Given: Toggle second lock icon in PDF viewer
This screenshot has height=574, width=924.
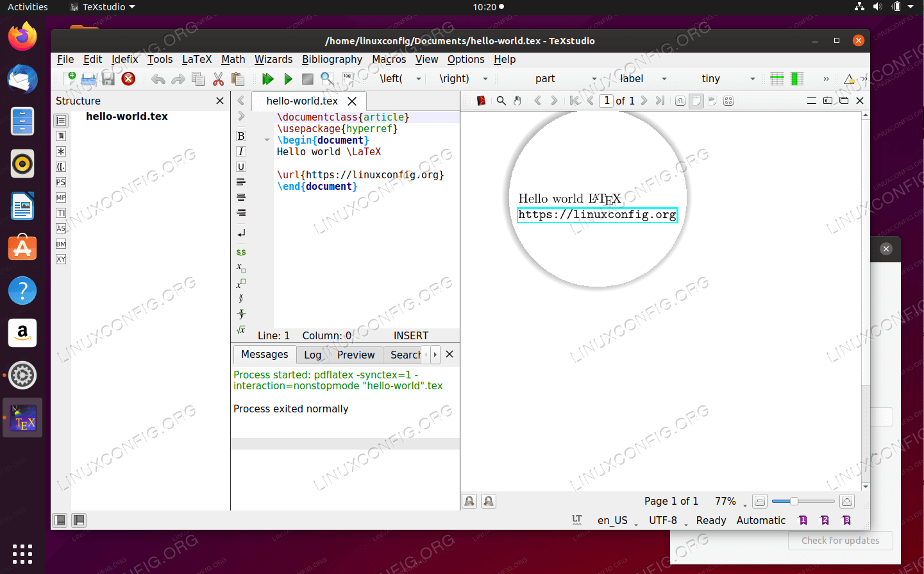Looking at the screenshot, I should (x=489, y=502).
